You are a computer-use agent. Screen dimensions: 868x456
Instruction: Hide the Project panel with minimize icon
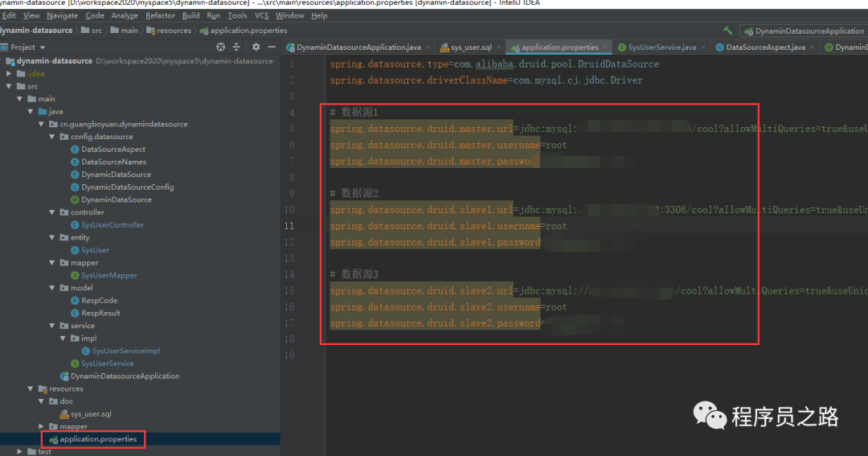(x=272, y=47)
